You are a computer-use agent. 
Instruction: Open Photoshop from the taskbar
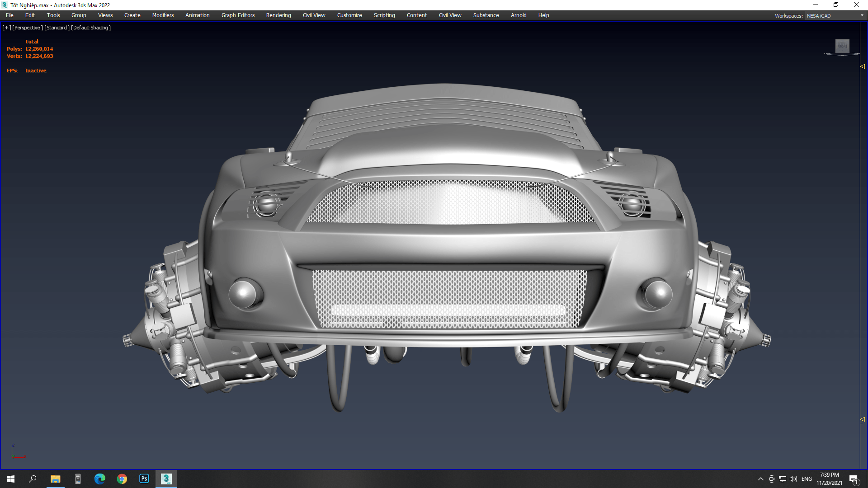[144, 479]
